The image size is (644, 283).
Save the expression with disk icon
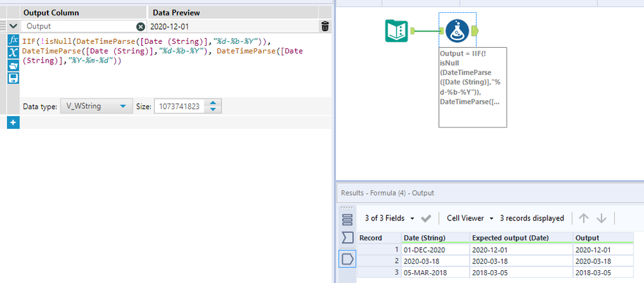click(13, 78)
